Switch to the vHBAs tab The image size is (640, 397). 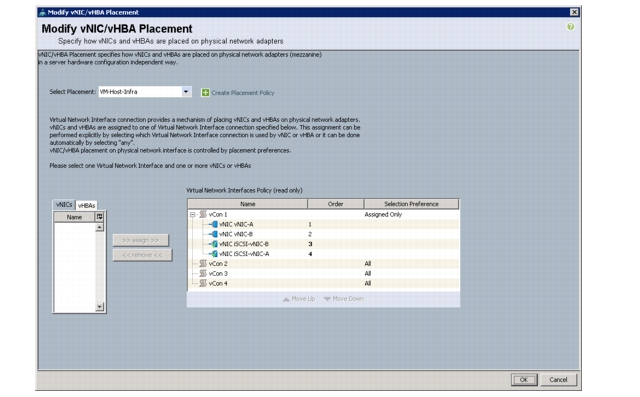pyautogui.click(x=86, y=205)
